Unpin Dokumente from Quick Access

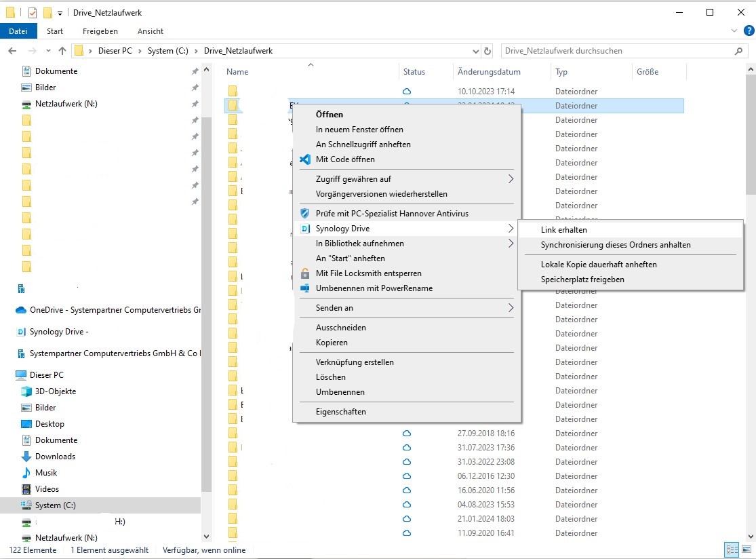point(195,71)
